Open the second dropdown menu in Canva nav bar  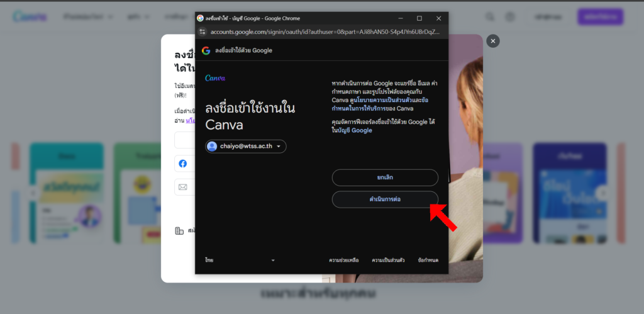click(139, 17)
